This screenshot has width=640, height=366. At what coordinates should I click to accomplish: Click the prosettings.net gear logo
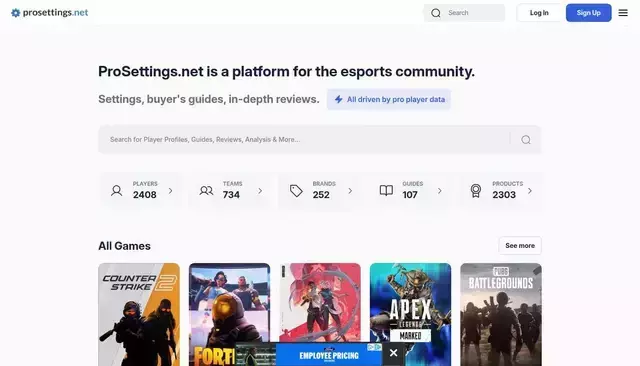pyautogui.click(x=16, y=13)
